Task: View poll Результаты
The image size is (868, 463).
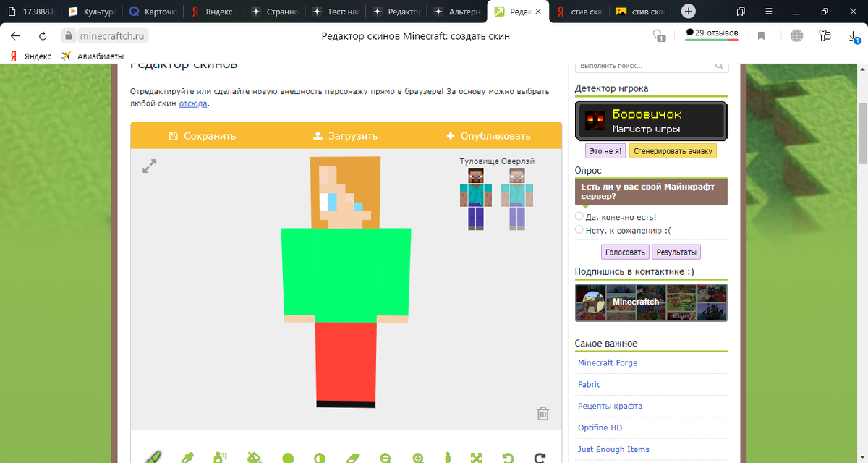Action: click(676, 252)
